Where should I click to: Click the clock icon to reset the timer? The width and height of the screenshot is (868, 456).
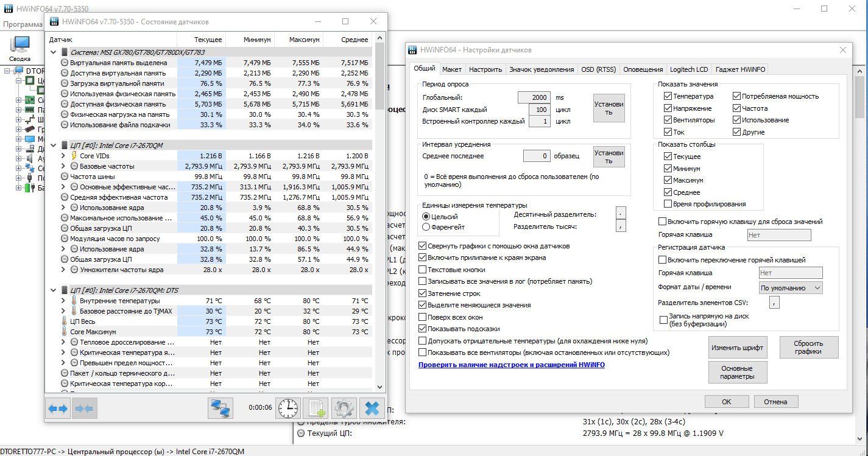click(289, 408)
